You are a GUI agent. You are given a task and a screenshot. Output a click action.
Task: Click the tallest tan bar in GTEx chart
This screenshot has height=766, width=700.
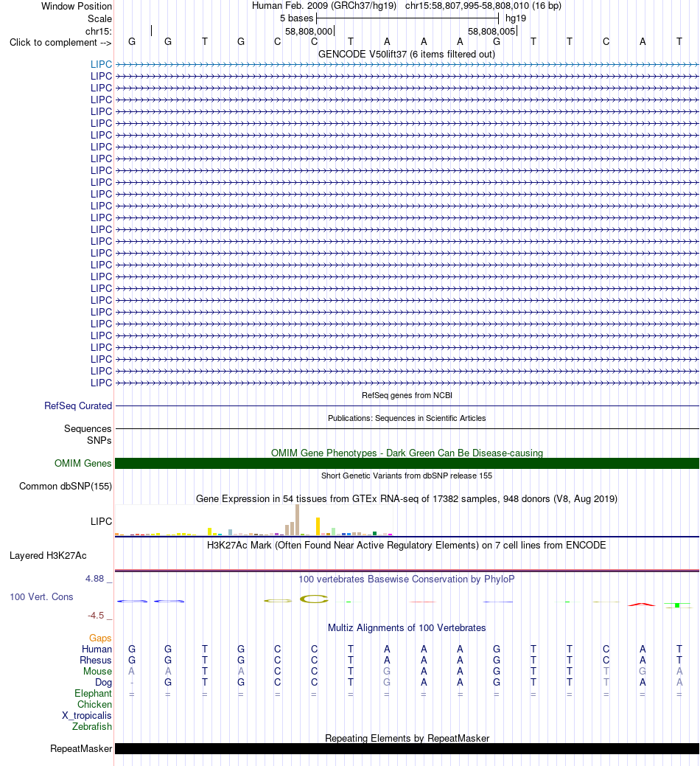pyautogui.click(x=297, y=520)
